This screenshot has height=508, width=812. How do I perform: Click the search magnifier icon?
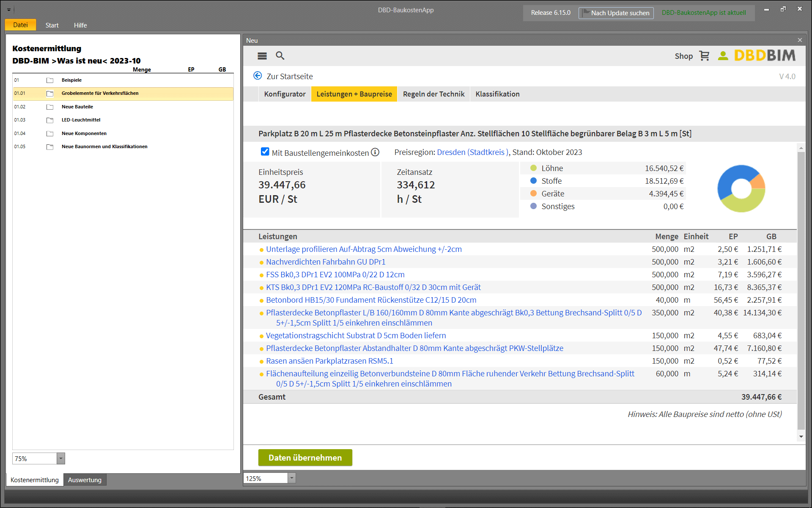(x=280, y=55)
